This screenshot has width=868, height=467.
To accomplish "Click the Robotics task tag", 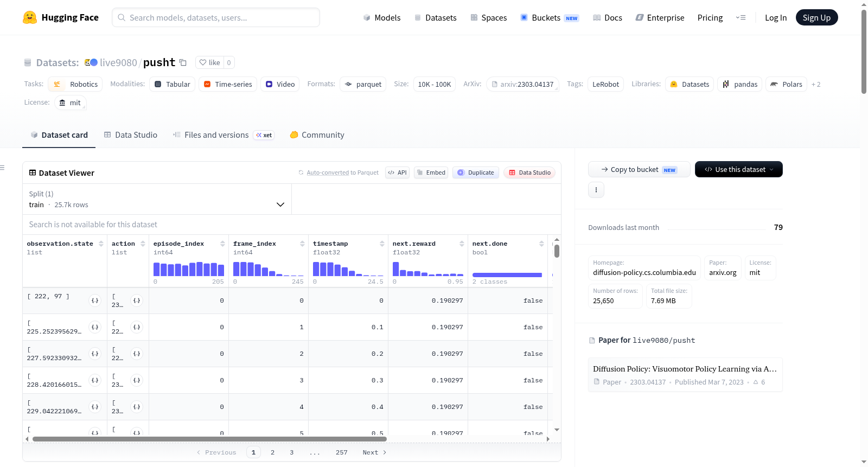I will click(75, 84).
